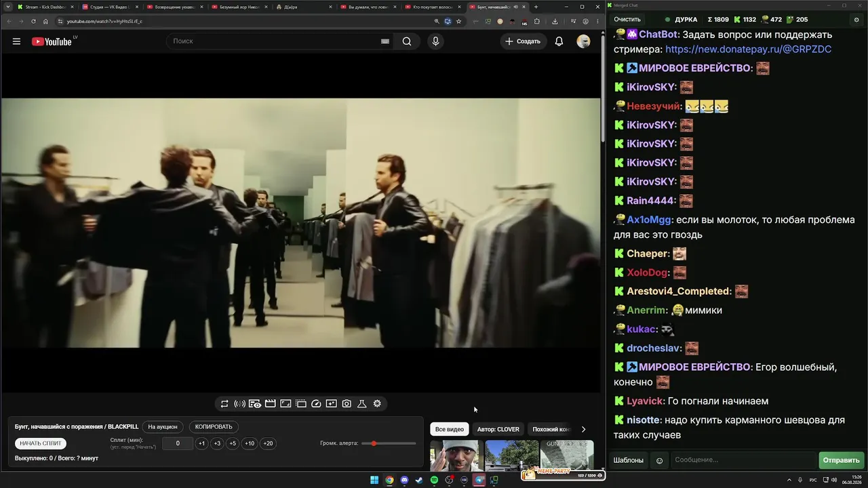
Task: Open Steam from the taskbar
Action: pos(419,481)
